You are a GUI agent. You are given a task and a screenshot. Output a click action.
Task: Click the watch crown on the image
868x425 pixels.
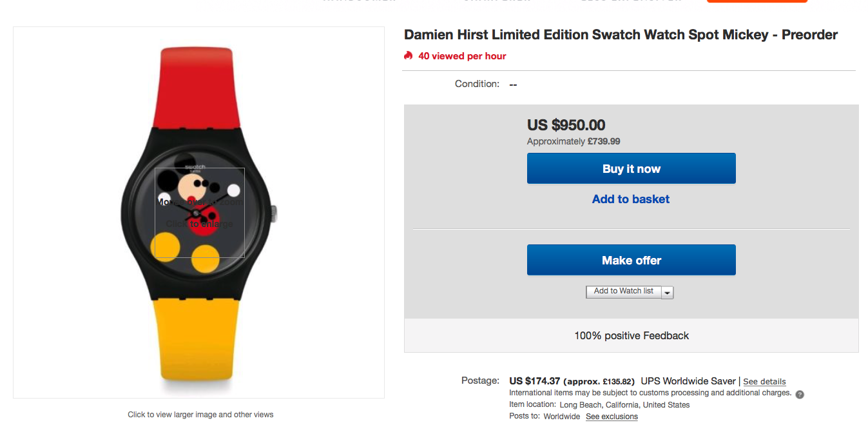[273, 213]
